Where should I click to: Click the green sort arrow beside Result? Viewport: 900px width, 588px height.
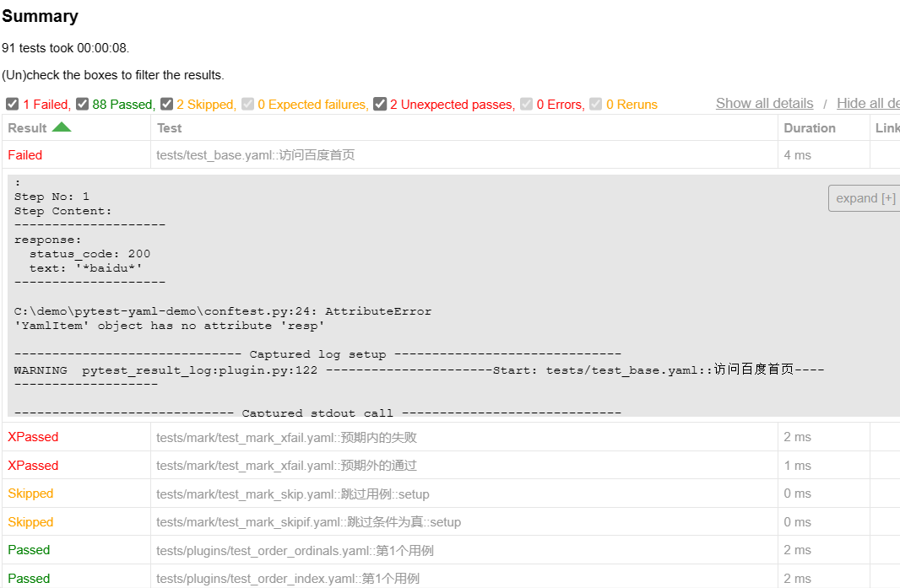click(62, 127)
